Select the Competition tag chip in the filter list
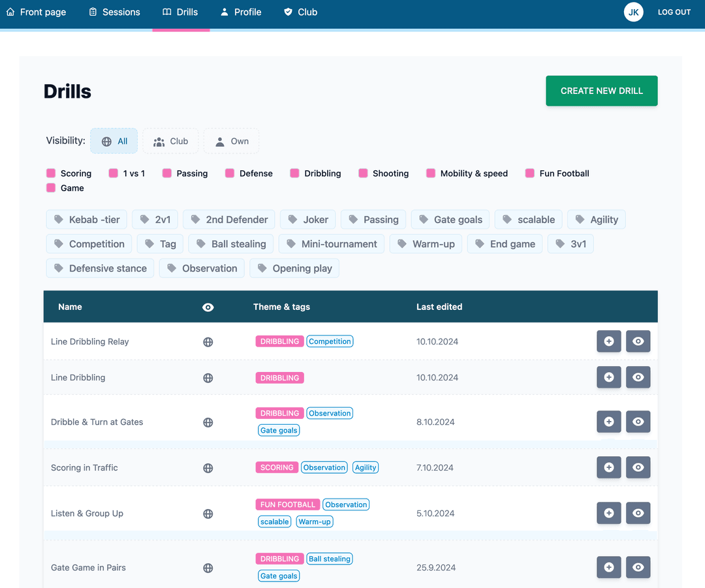This screenshot has width=705, height=588. [89, 243]
